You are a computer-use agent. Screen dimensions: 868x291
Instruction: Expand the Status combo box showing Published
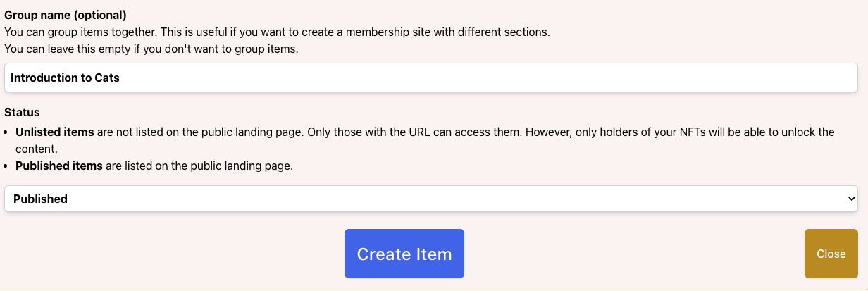coord(431,199)
